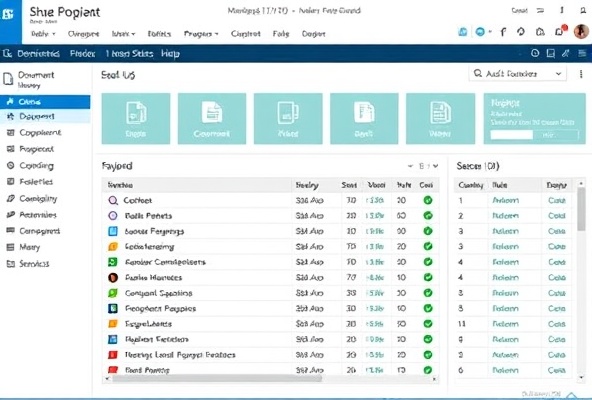Click the orange icon of Feciafereing row
Viewport: 592px width, 400px height.
[x=113, y=247]
